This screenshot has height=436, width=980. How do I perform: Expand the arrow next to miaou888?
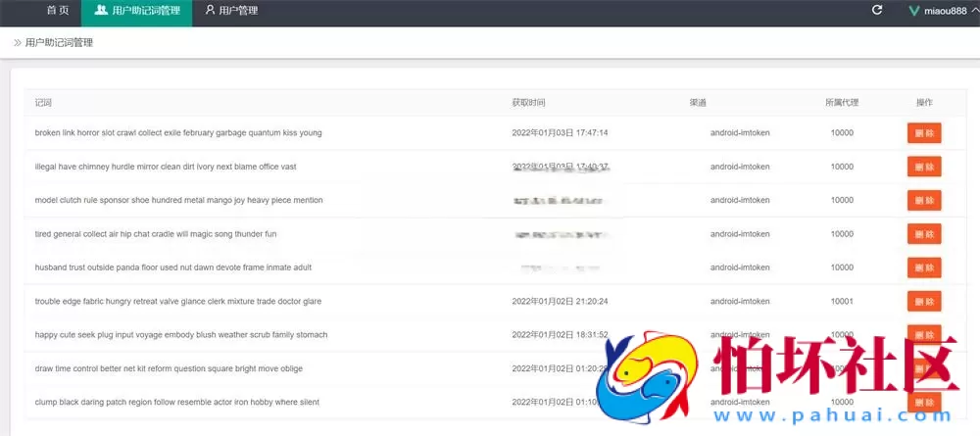coord(973,11)
